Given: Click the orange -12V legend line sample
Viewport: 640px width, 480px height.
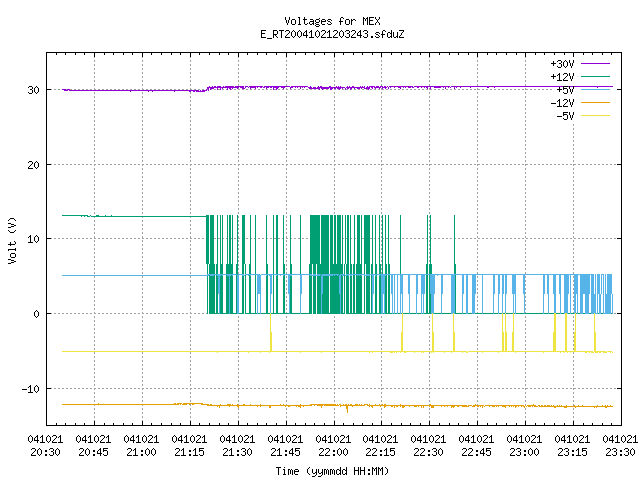Looking at the screenshot, I should pos(595,102).
